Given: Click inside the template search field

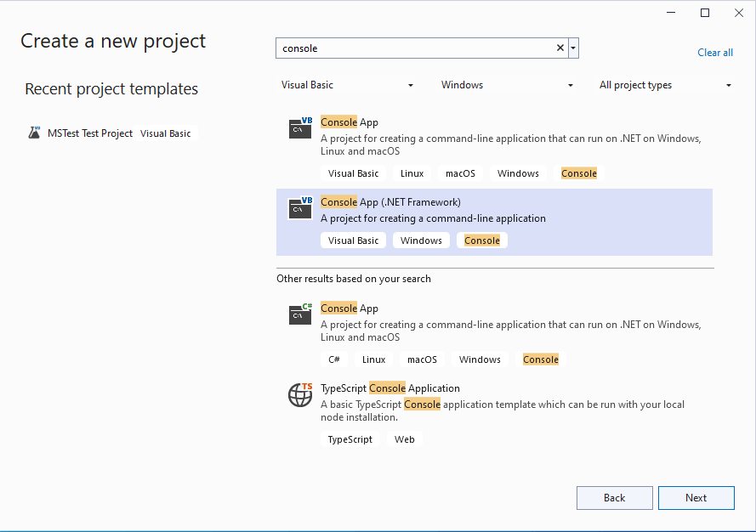Looking at the screenshot, I should (417, 48).
